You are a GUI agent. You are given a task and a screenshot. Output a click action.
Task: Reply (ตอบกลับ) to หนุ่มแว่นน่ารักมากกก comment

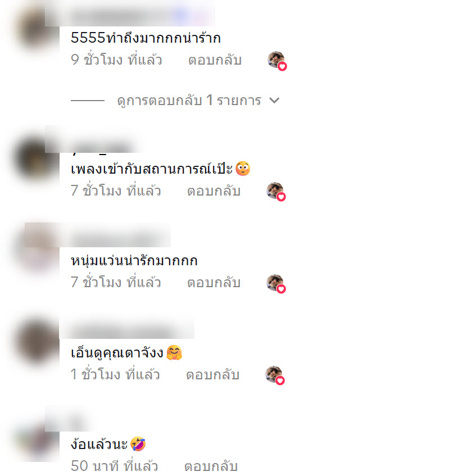tap(214, 283)
